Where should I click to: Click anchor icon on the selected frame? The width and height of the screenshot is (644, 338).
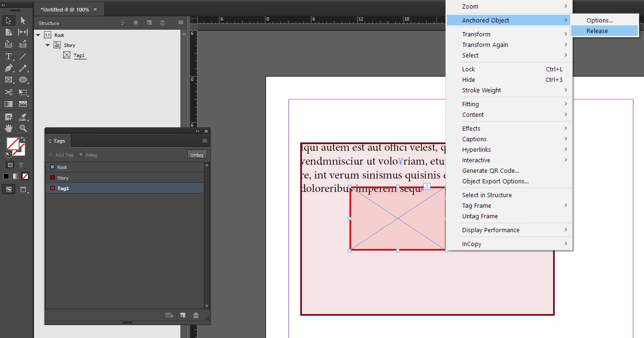click(427, 186)
